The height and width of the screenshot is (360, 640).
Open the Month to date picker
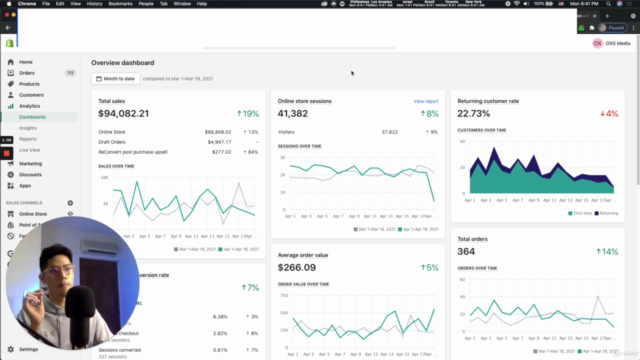click(x=116, y=79)
